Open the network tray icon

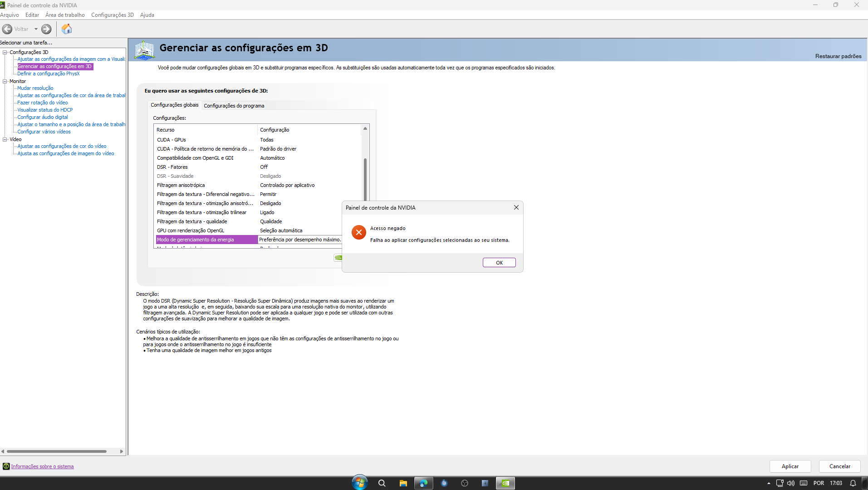pos(780,483)
